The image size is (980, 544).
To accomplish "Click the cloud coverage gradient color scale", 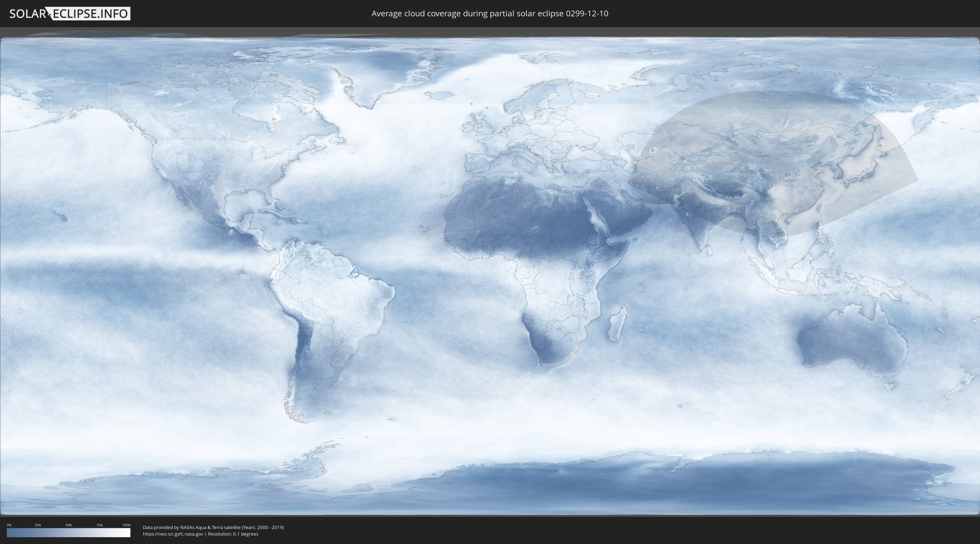I will (x=69, y=532).
